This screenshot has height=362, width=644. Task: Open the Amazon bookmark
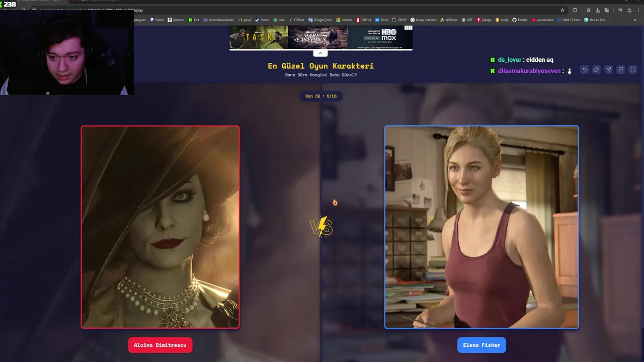[x=176, y=20]
